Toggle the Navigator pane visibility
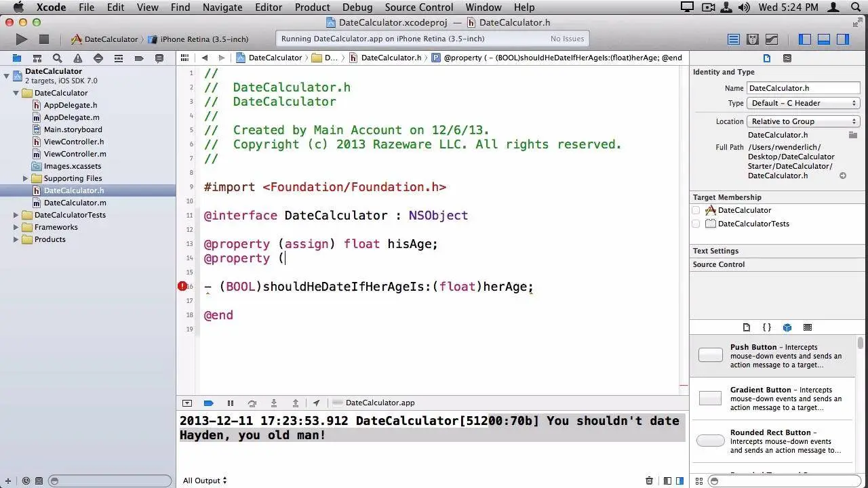This screenshot has height=488, width=868. coord(805,39)
